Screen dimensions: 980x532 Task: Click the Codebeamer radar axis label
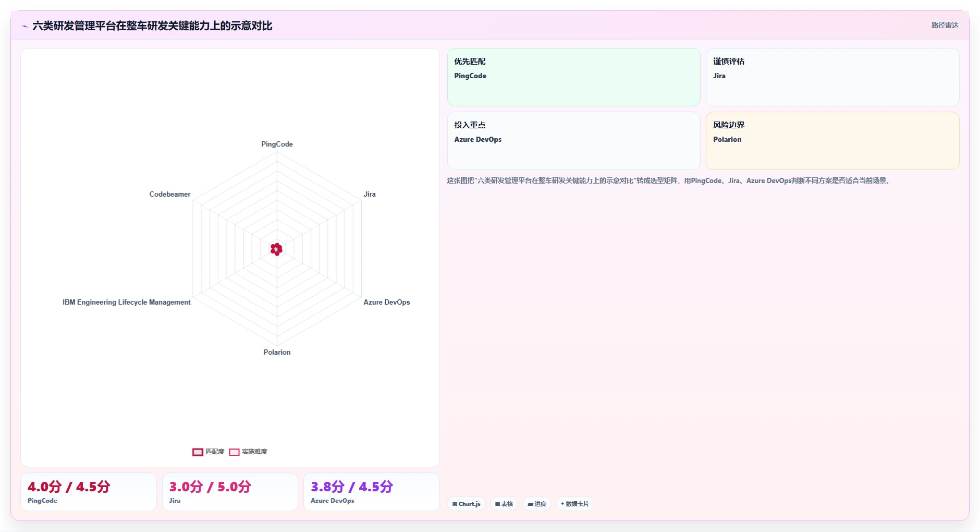click(x=170, y=194)
